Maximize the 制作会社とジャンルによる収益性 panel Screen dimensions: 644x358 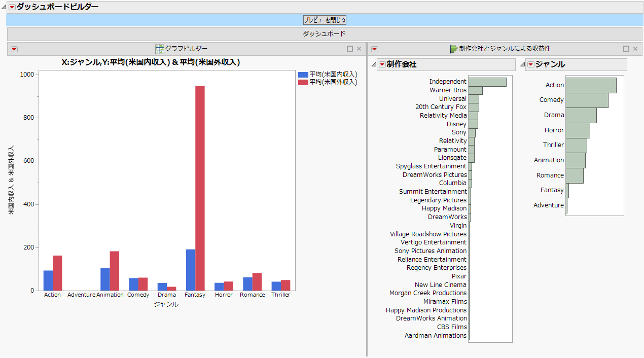click(x=626, y=49)
